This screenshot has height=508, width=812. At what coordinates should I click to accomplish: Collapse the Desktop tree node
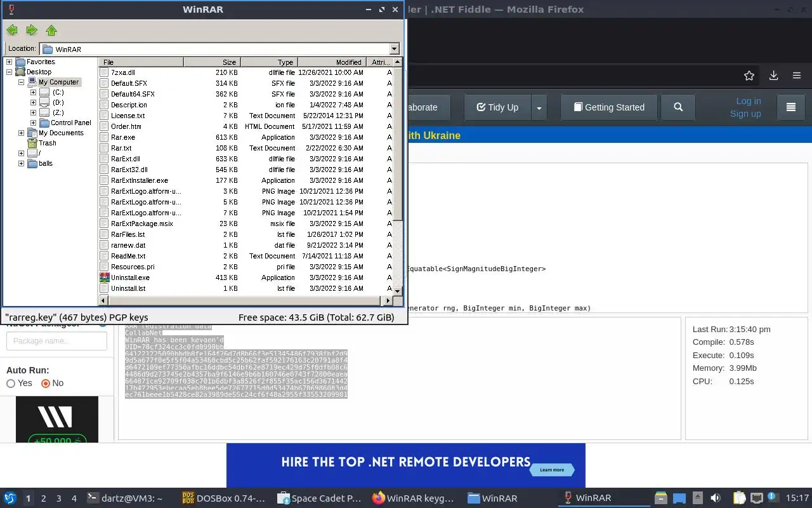tap(10, 72)
